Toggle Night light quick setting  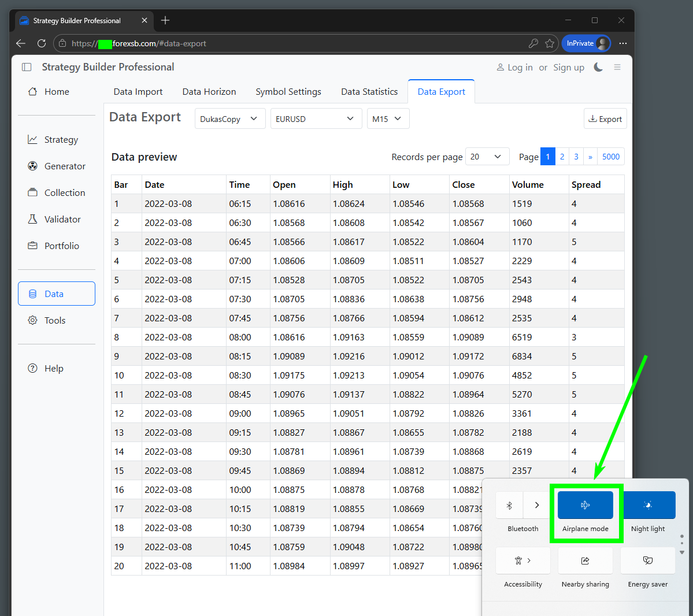pyautogui.click(x=647, y=506)
